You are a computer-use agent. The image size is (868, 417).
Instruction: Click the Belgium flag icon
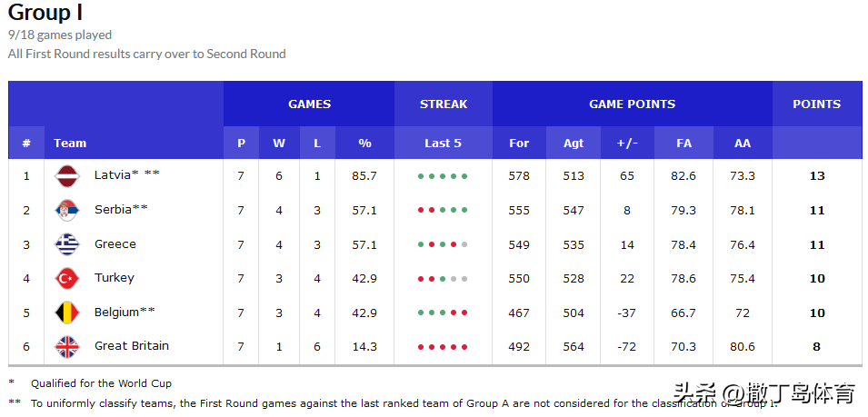coord(68,313)
